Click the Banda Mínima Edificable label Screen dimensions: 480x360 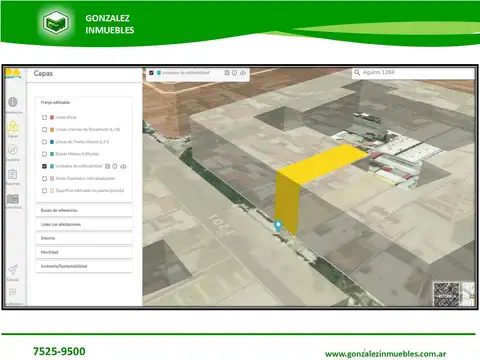coord(77,154)
